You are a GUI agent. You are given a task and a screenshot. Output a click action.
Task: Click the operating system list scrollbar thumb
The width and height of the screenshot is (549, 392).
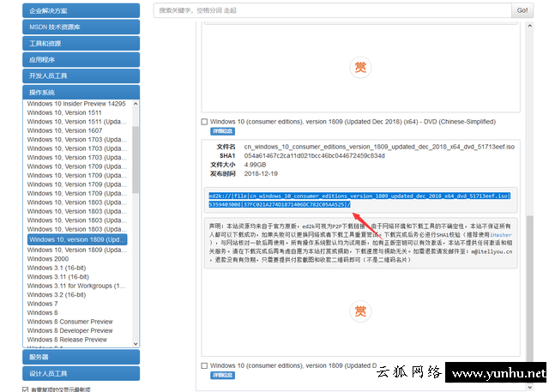coord(136,160)
